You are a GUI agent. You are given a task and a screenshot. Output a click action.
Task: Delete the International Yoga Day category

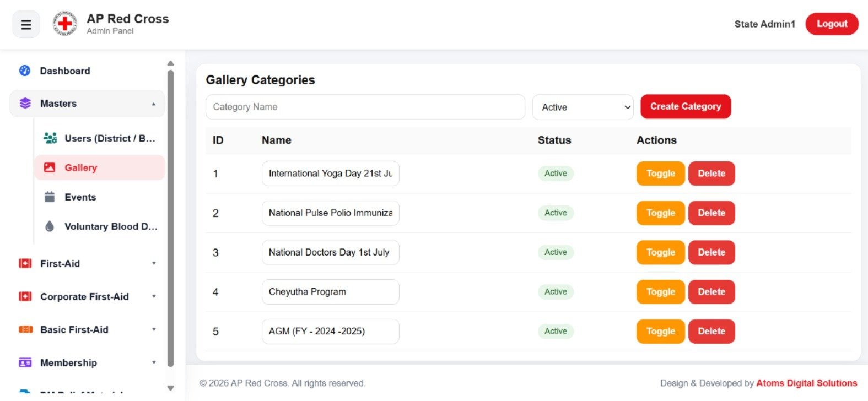point(711,174)
